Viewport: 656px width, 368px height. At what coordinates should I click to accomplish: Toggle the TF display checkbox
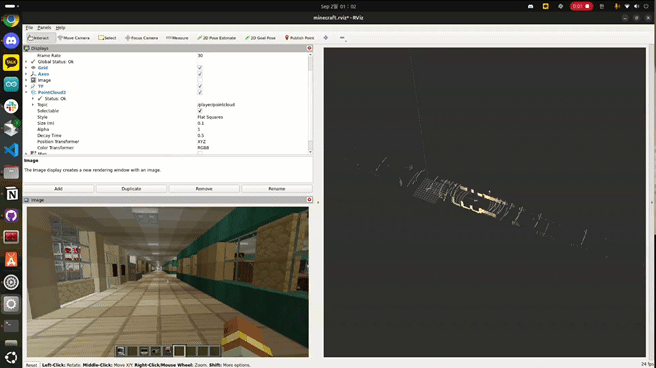[x=200, y=86]
